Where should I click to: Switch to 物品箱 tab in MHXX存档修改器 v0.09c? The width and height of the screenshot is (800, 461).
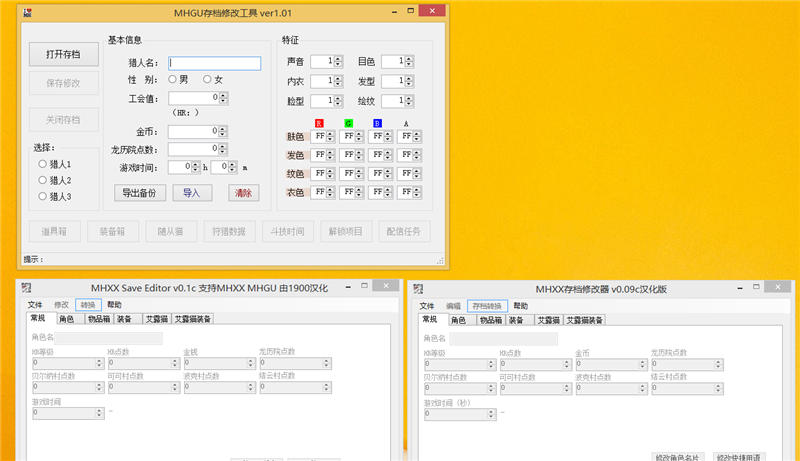tap(491, 320)
